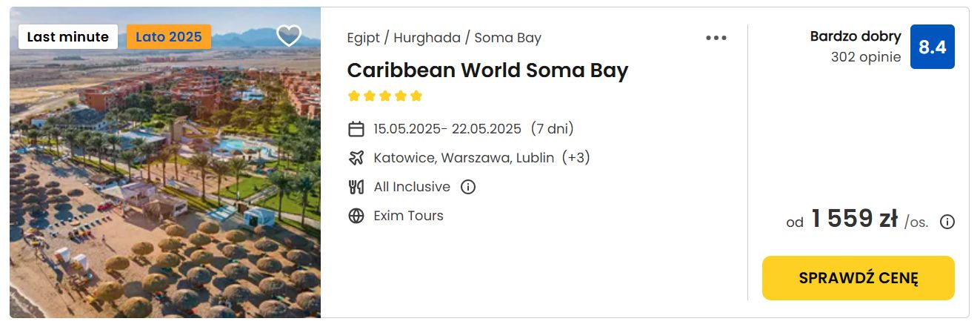Click the All Inclusive info icon
The image size is (980, 327).
pyautogui.click(x=467, y=187)
